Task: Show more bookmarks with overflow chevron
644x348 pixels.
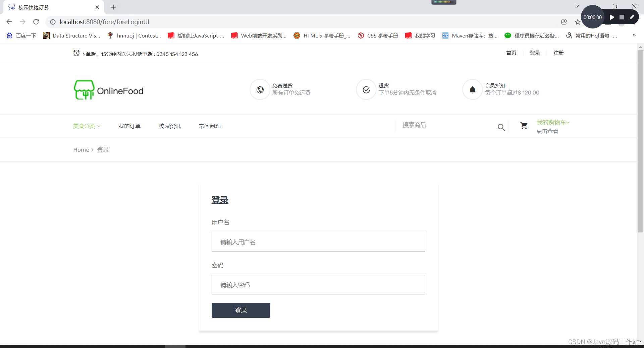Action: click(x=634, y=35)
